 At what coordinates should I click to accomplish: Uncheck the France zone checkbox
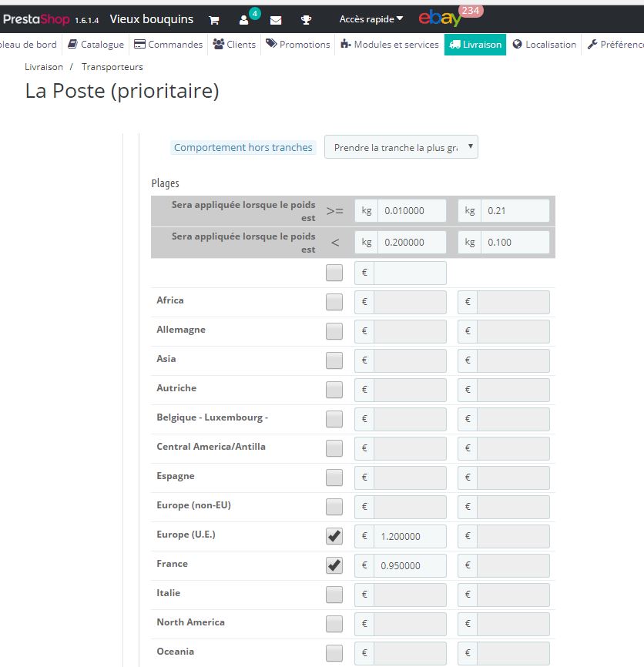[x=334, y=565]
